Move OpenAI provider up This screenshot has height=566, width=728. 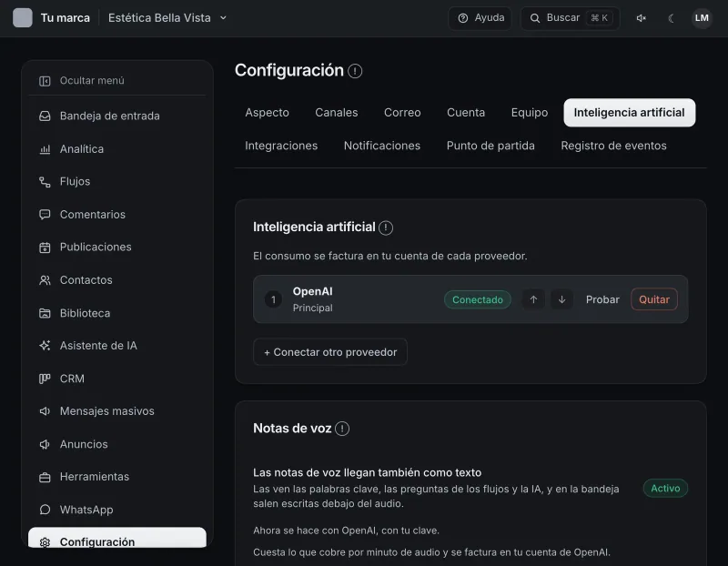click(x=533, y=299)
